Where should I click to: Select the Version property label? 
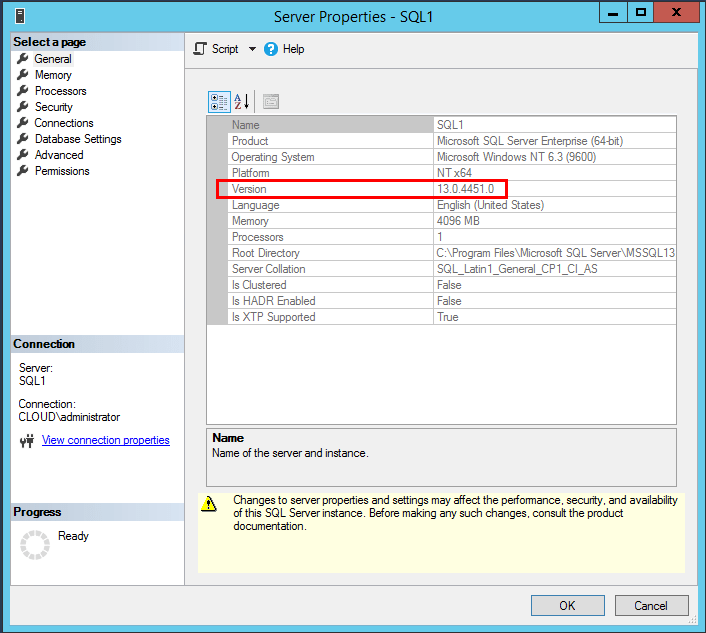point(249,189)
